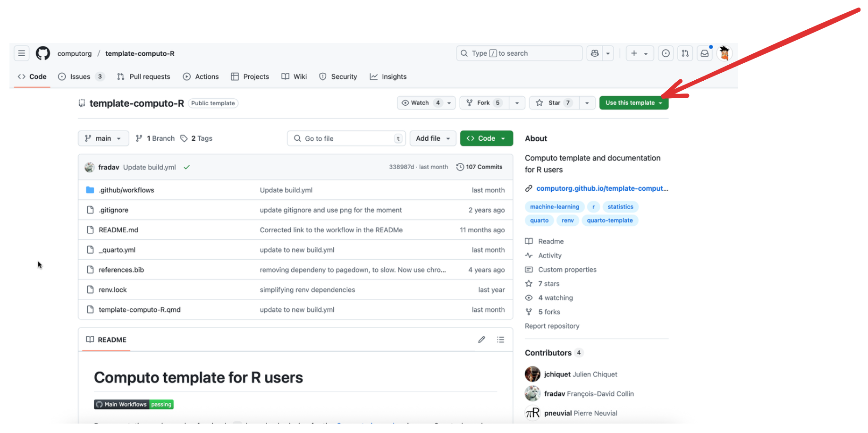This screenshot has height=433, width=868.
Task: Click the machine-learning topic tag
Action: tap(555, 207)
